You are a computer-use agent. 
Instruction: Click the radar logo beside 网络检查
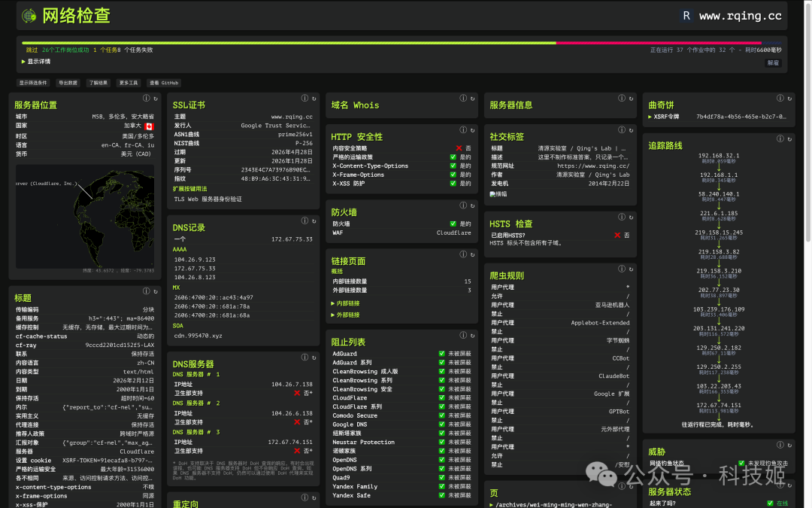[x=29, y=15]
